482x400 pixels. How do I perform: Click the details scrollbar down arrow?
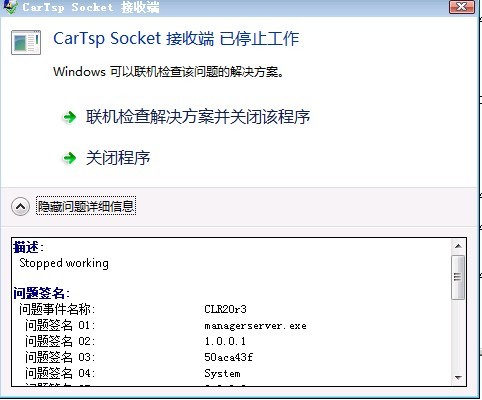458,377
